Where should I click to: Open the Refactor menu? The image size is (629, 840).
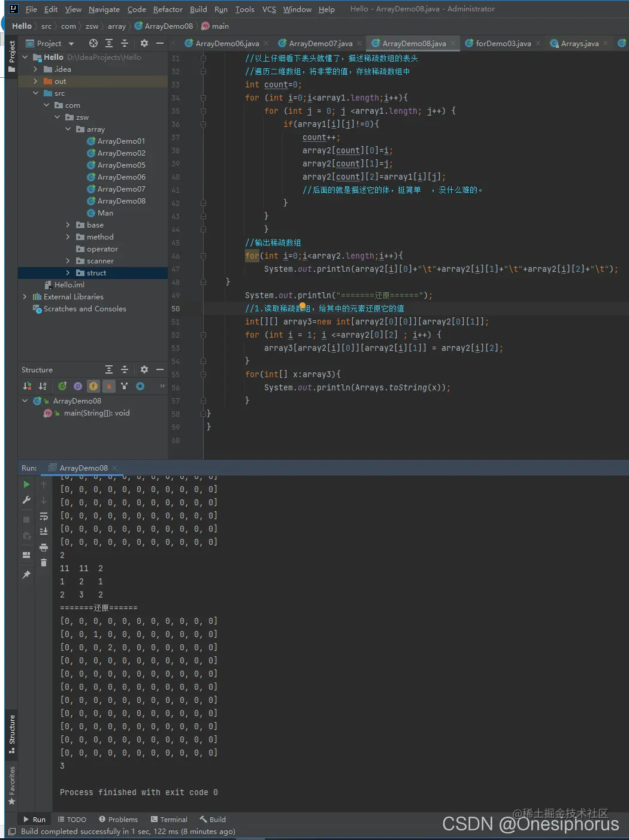click(x=168, y=9)
